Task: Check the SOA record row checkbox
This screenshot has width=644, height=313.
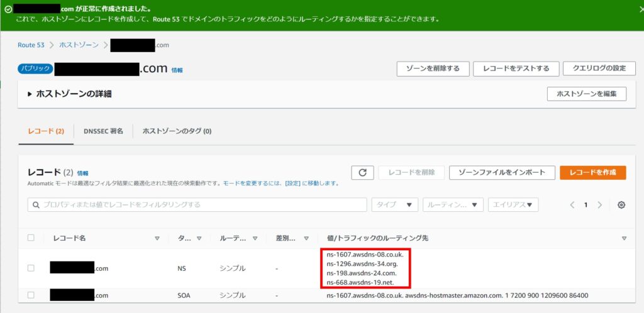Action: (x=31, y=295)
